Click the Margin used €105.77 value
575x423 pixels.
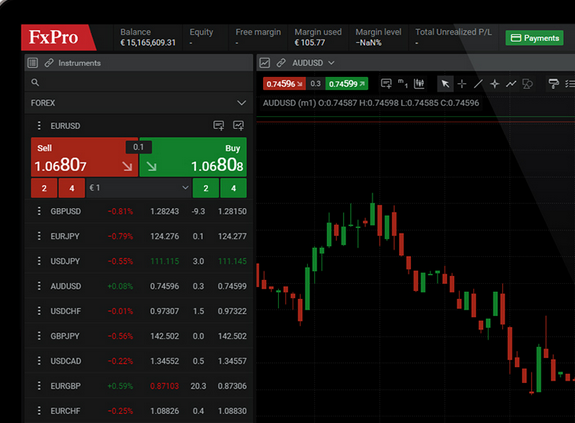pyautogui.click(x=310, y=43)
